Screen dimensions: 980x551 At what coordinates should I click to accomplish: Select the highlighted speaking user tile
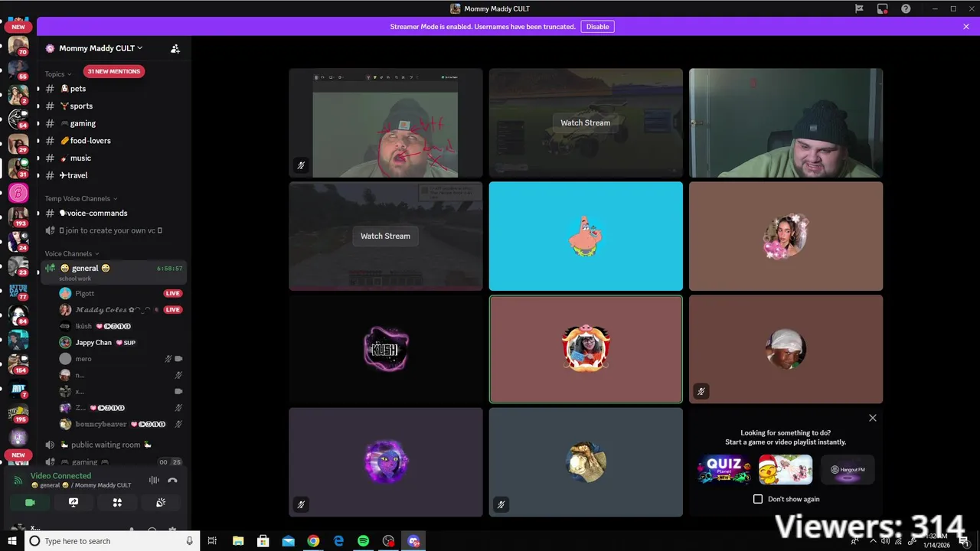pos(586,349)
